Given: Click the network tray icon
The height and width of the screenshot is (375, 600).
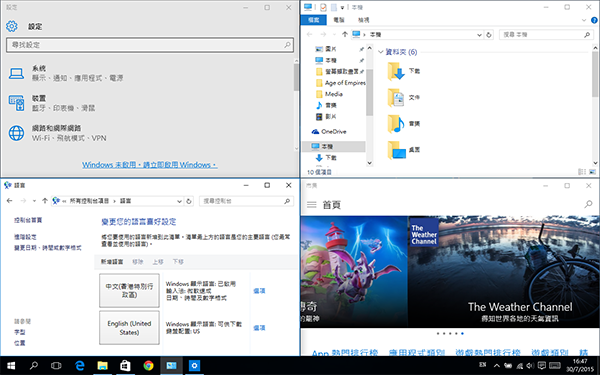Looking at the screenshot, I should click(x=519, y=365).
